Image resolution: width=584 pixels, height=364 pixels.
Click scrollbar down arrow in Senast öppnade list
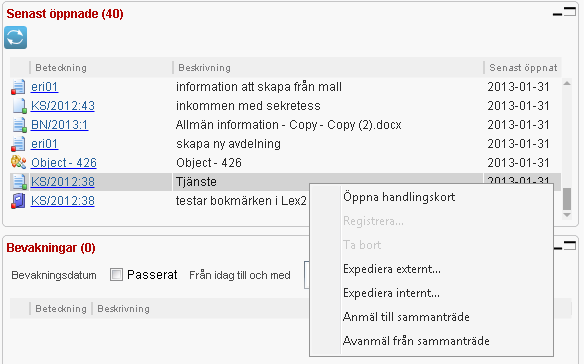coord(567,215)
